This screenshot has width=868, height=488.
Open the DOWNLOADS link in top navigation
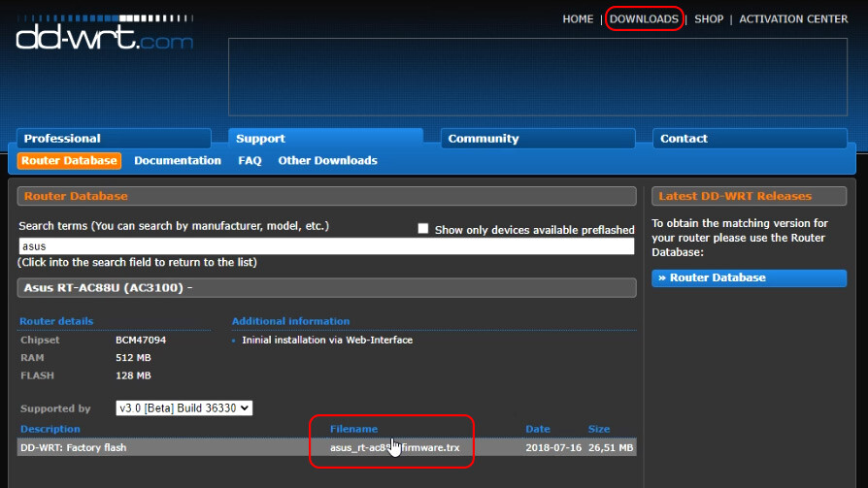point(644,18)
